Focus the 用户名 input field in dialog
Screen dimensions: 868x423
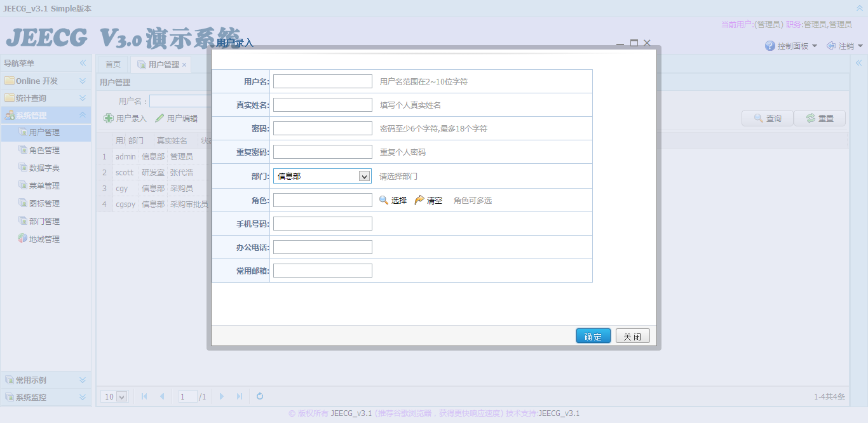(323, 81)
